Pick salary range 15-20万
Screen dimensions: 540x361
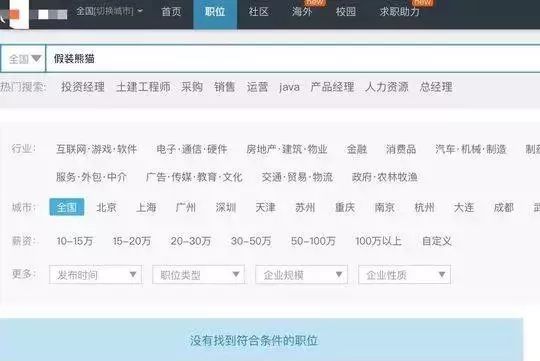(x=132, y=241)
